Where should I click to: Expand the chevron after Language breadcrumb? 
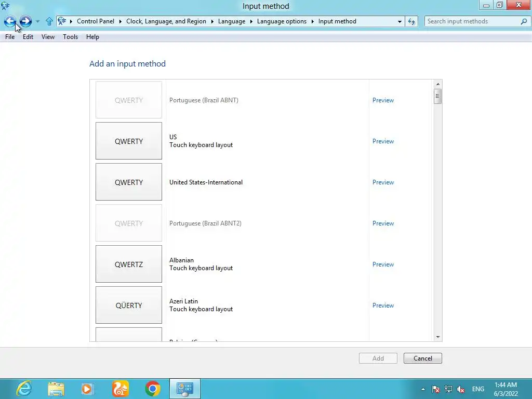coord(251,21)
